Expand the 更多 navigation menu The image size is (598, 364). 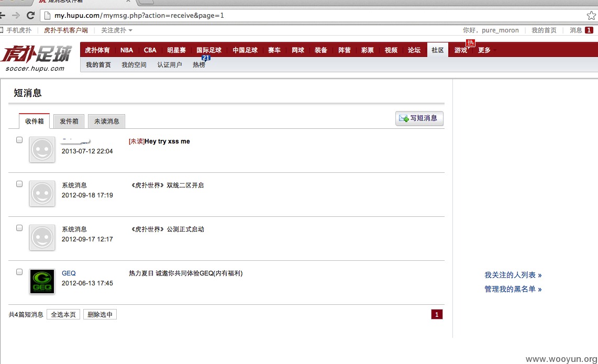point(486,50)
